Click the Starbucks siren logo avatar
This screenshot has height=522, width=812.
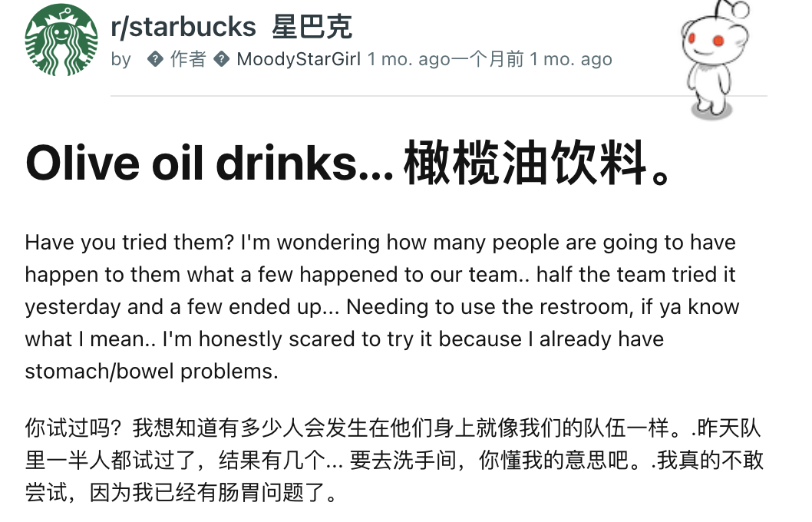pyautogui.click(x=62, y=40)
